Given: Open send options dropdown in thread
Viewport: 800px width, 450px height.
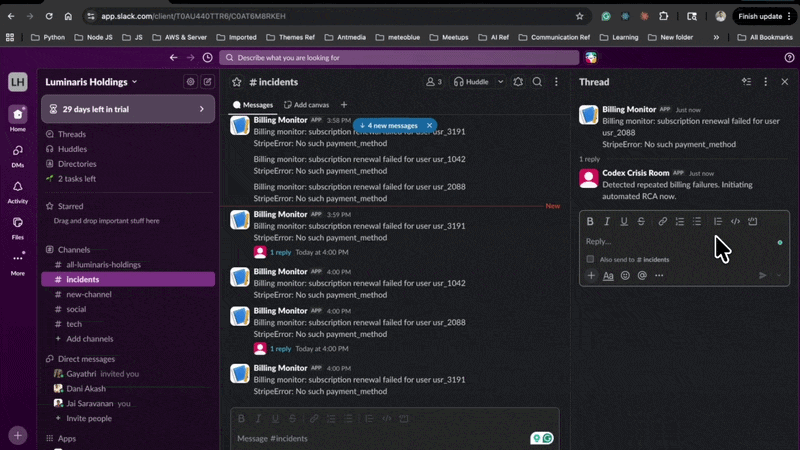Looking at the screenshot, I should pos(779,276).
